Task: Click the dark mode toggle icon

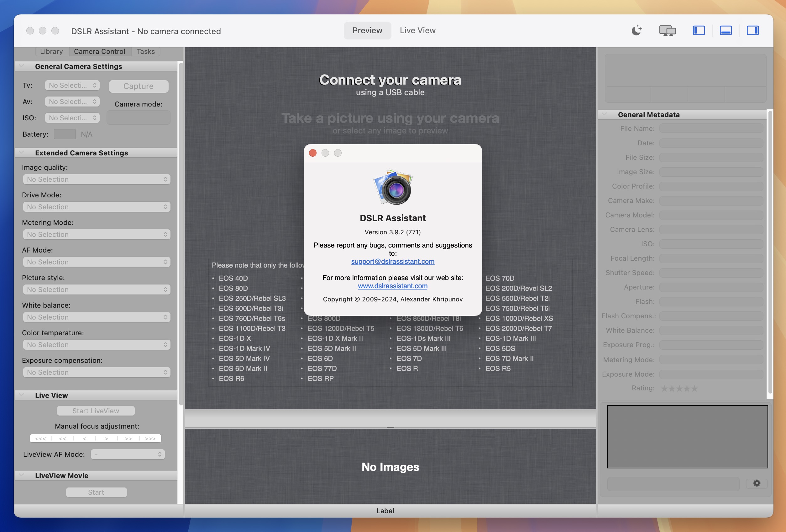Action: pyautogui.click(x=637, y=30)
